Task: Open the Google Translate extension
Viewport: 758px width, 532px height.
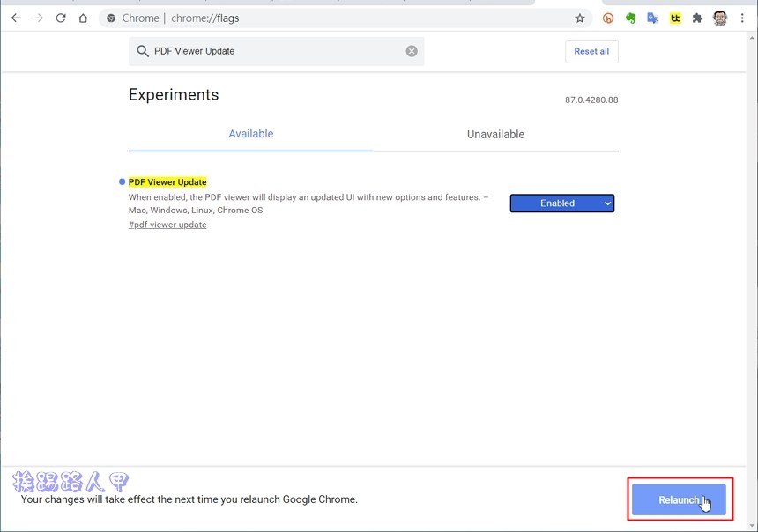Action: 652,18
